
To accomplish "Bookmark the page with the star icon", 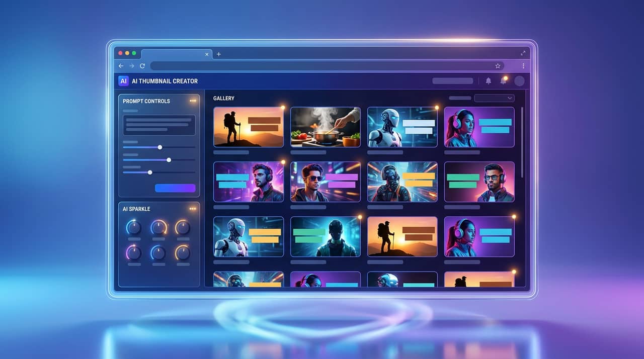I will [x=498, y=66].
